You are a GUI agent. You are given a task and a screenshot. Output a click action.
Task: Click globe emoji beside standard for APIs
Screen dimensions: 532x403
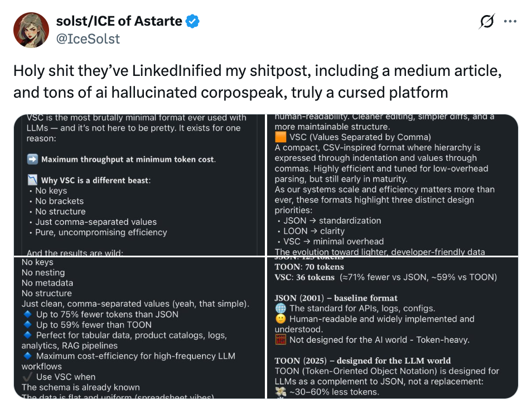[280, 308]
